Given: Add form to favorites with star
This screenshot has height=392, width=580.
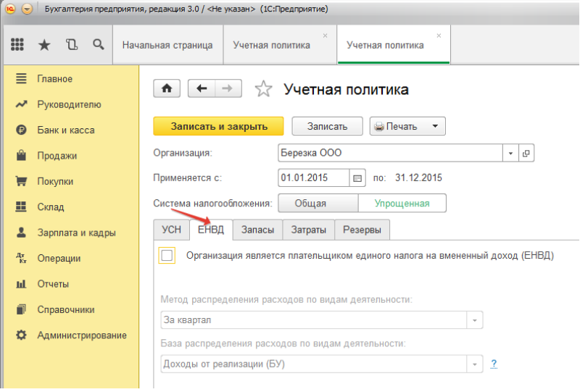Looking at the screenshot, I should tap(263, 89).
